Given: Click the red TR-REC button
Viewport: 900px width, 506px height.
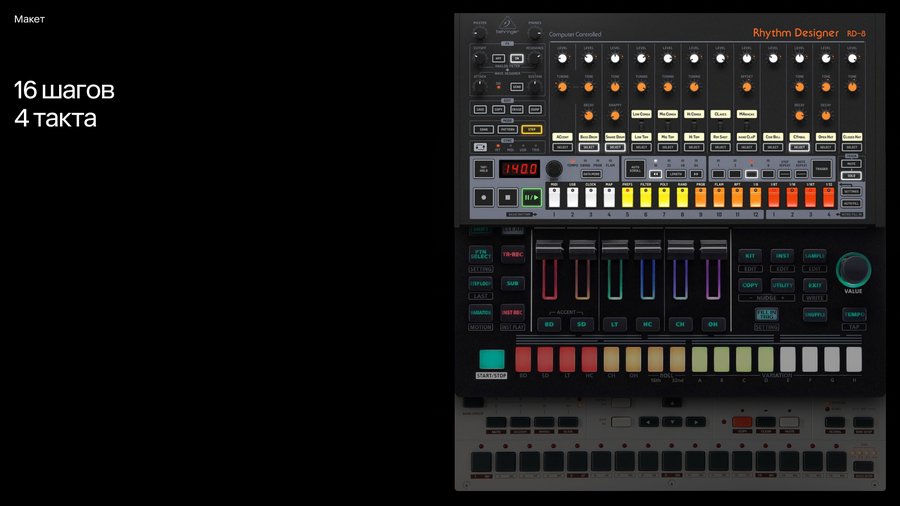Looking at the screenshot, I should (x=513, y=255).
